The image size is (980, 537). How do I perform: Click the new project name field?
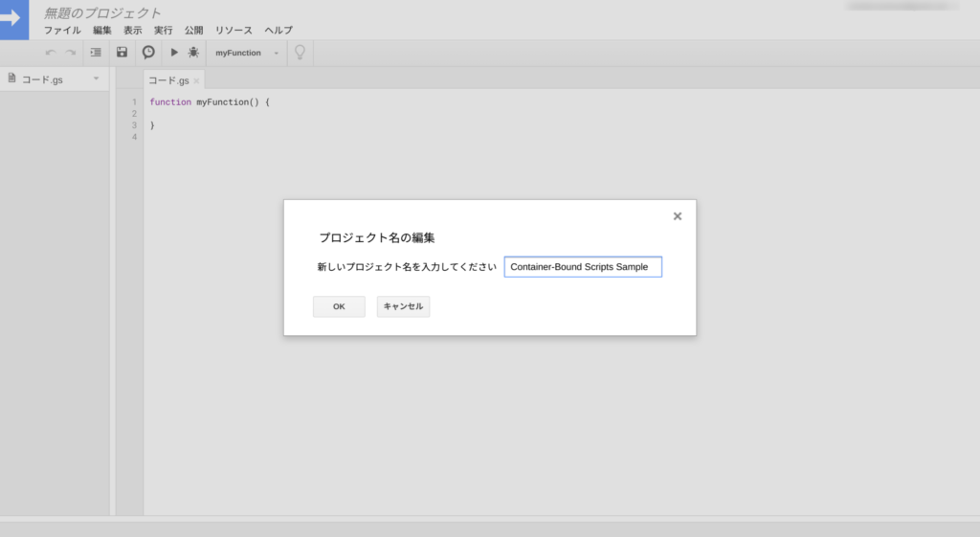click(582, 267)
